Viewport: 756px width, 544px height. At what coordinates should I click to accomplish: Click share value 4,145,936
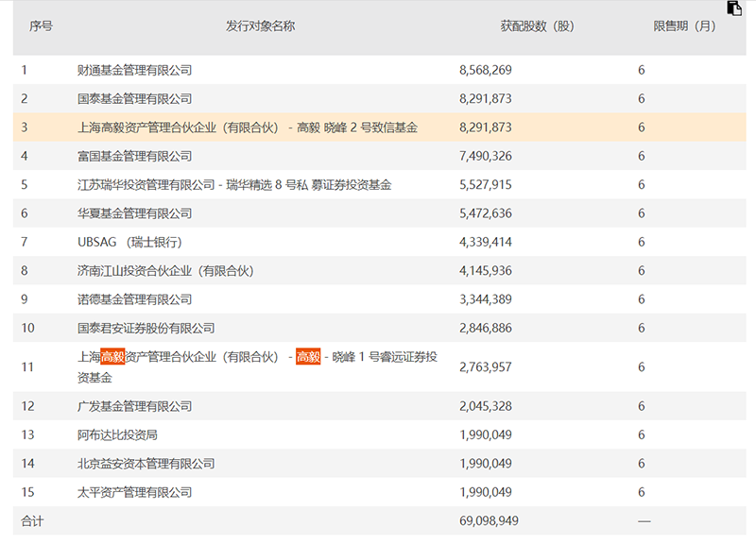pyautogui.click(x=486, y=271)
